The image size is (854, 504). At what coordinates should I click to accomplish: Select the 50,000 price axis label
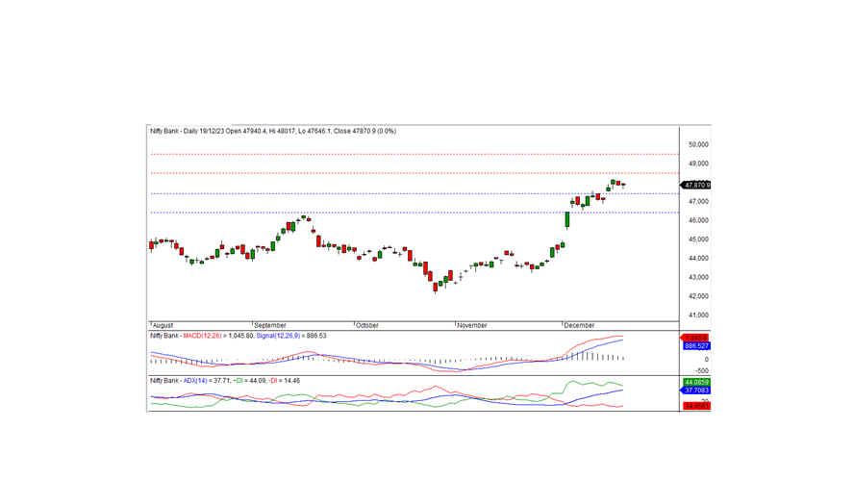pyautogui.click(x=698, y=145)
